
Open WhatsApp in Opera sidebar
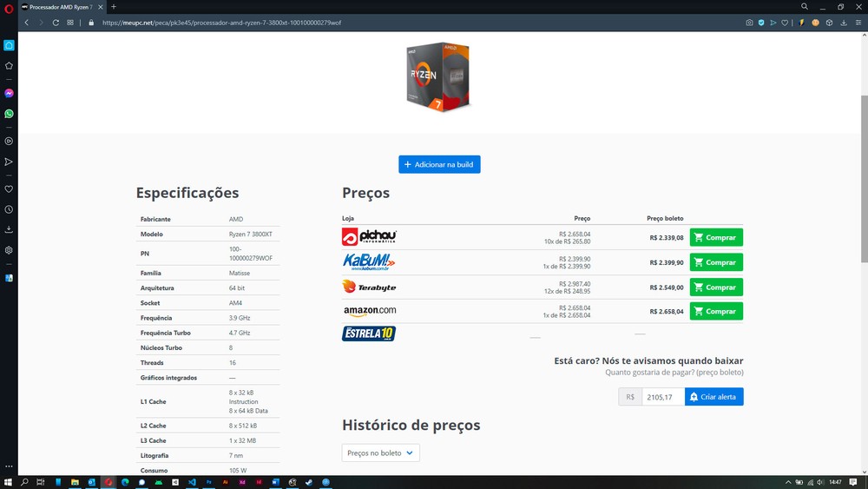(9, 114)
